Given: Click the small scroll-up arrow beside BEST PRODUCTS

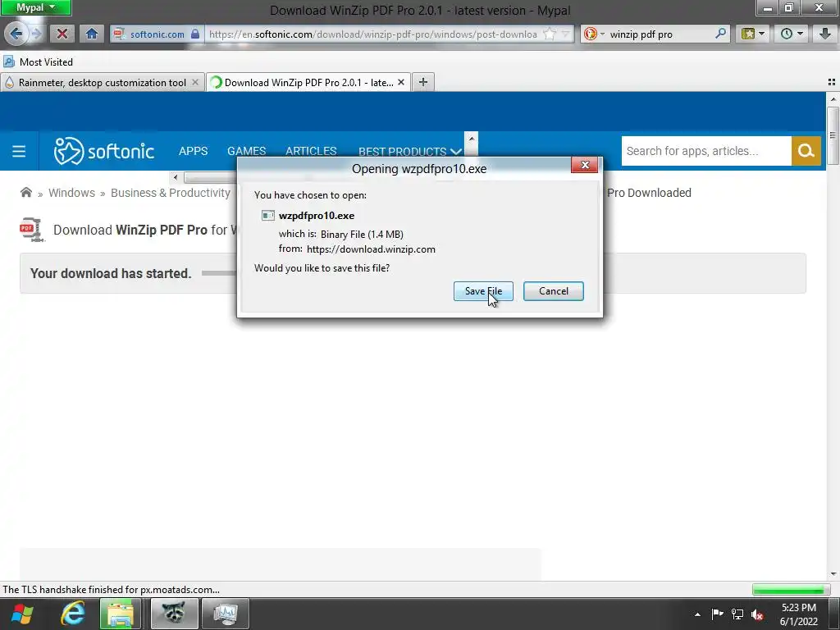Looking at the screenshot, I should tap(471, 138).
